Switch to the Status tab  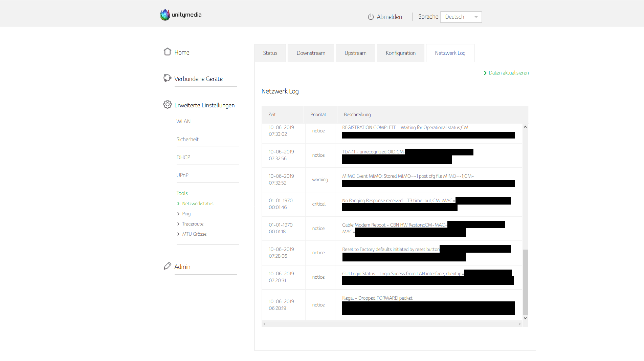(x=270, y=53)
